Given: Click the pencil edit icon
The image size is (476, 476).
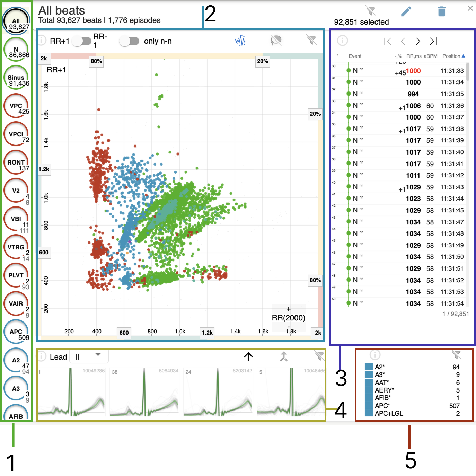Looking at the screenshot, I should pos(406,11).
